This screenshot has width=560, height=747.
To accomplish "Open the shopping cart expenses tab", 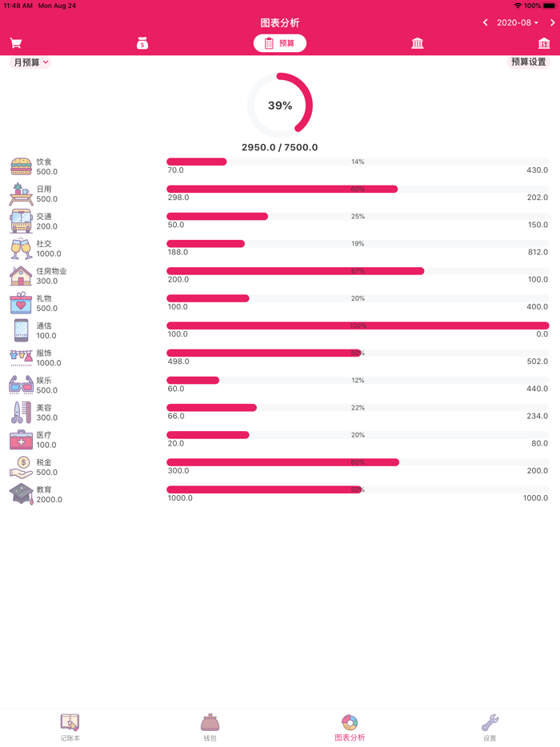I will pos(16,43).
